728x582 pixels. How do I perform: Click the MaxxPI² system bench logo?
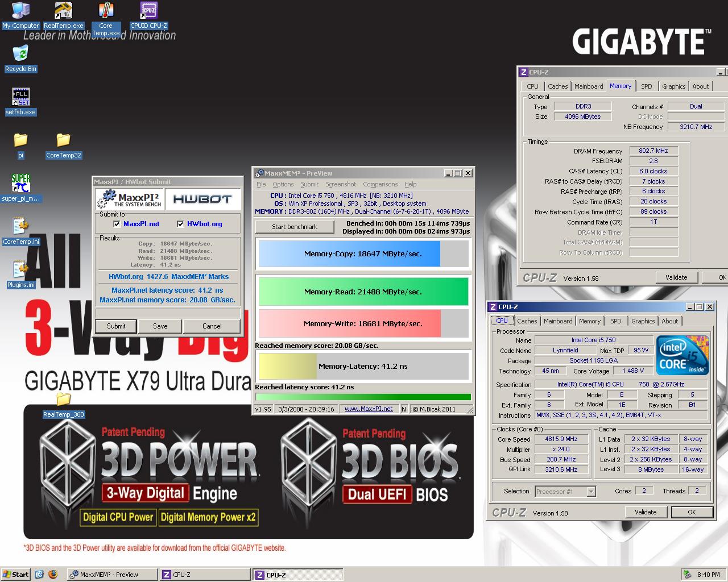(130, 199)
